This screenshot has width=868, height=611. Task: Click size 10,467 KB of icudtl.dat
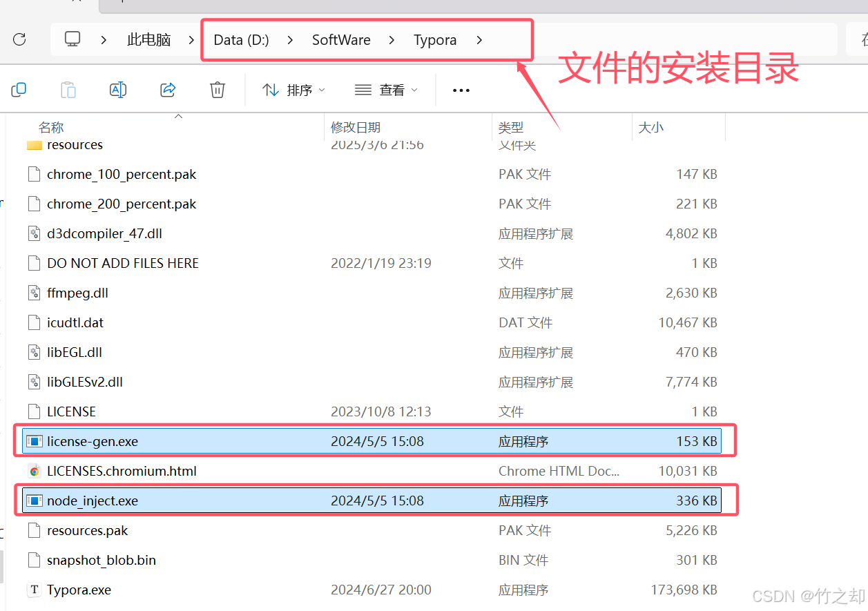688,322
